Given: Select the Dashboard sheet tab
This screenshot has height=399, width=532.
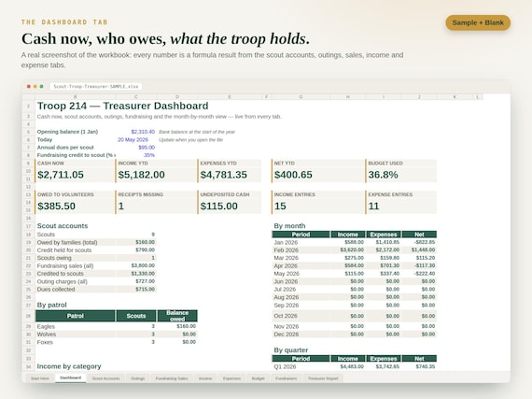Looking at the screenshot, I should [x=71, y=378].
